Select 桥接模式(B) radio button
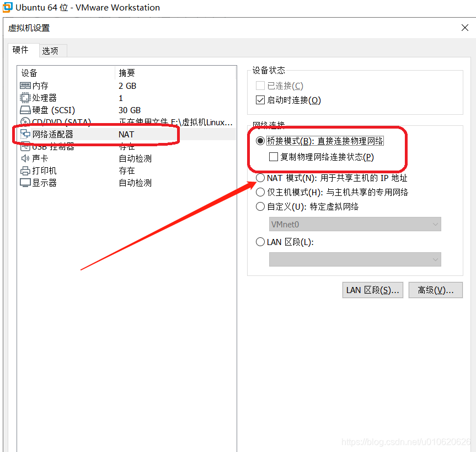This screenshot has height=452, width=476. tap(260, 141)
